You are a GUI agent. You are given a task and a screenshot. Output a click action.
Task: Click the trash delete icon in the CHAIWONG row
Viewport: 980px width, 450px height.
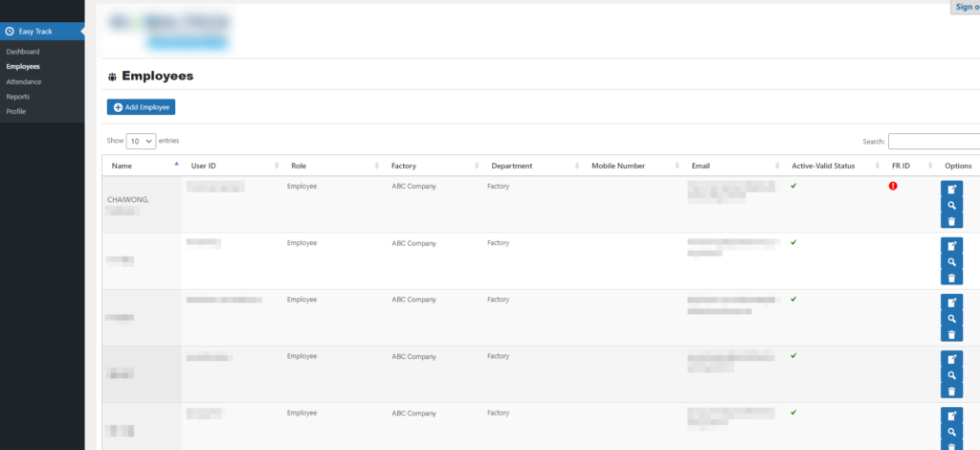click(x=951, y=220)
